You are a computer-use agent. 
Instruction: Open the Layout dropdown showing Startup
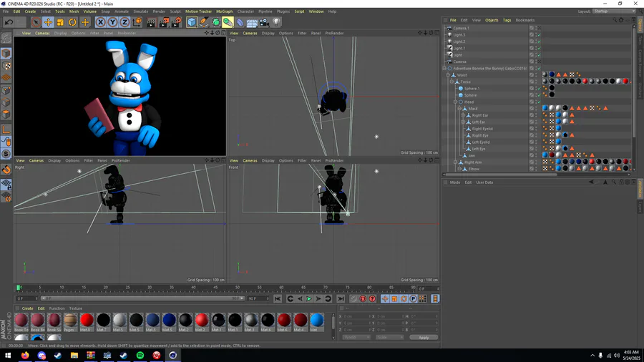pyautogui.click(x=614, y=11)
